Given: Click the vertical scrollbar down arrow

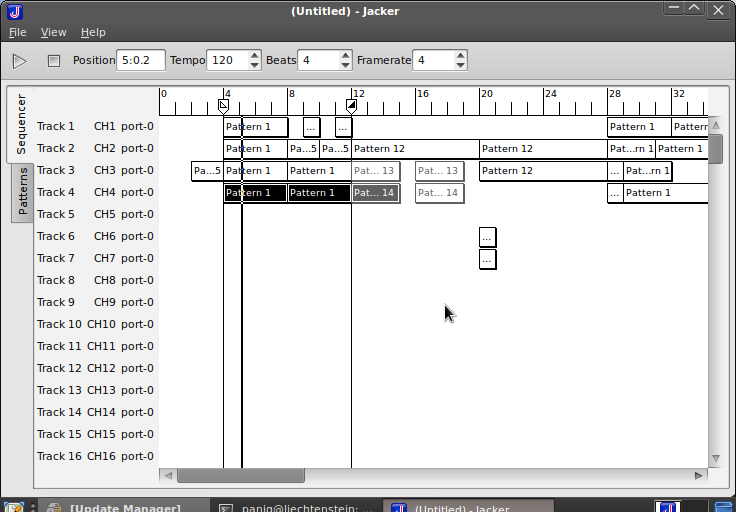Looking at the screenshot, I should (x=715, y=458).
